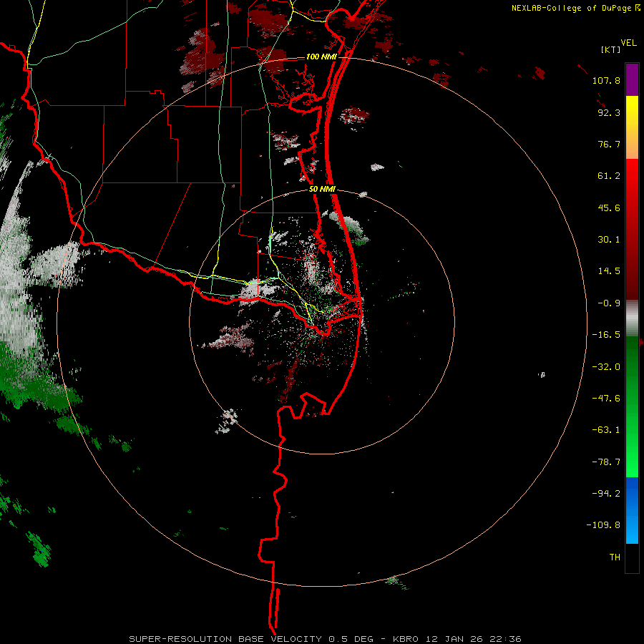
Task: Select the 76.7 velocity scale value
Action: click(609, 144)
